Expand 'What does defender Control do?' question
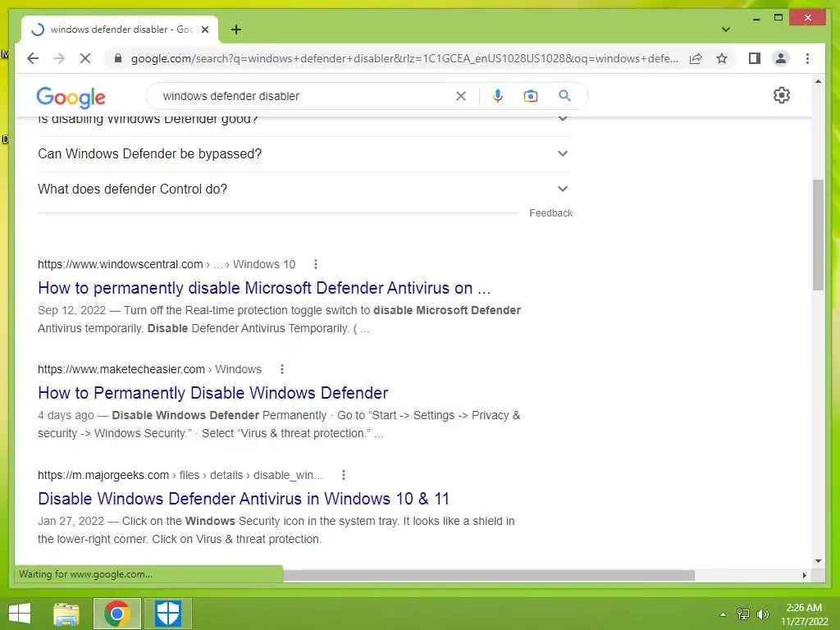This screenshot has width=840, height=630. point(305,189)
